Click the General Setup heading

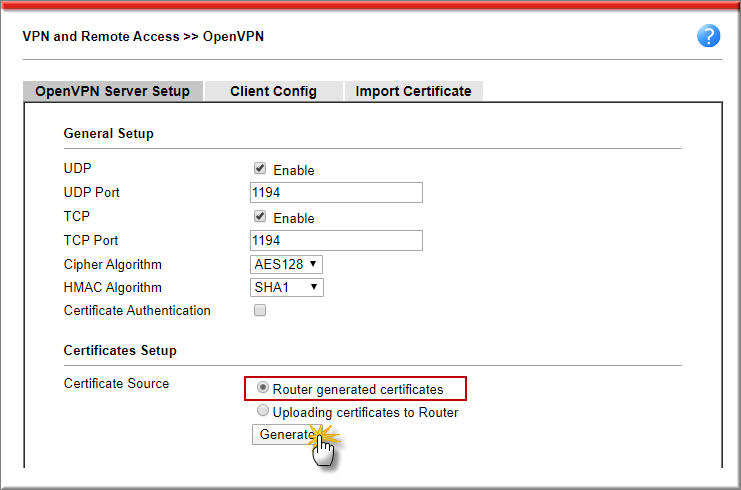pos(109,134)
